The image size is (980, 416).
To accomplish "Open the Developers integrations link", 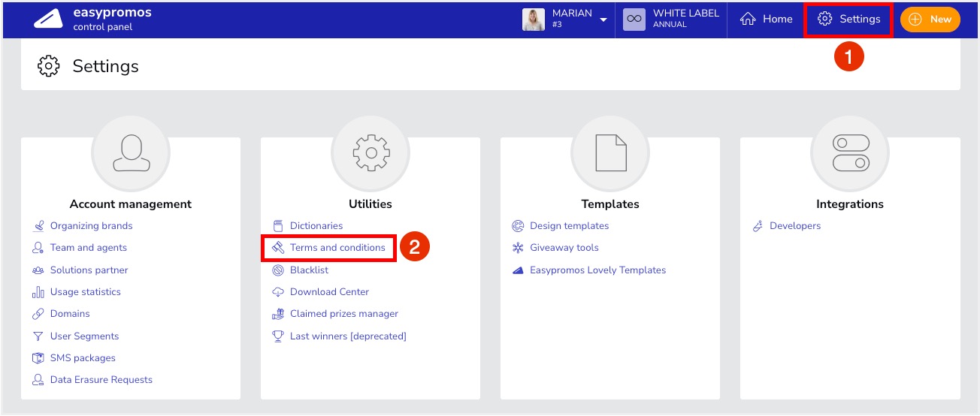I will 795,226.
